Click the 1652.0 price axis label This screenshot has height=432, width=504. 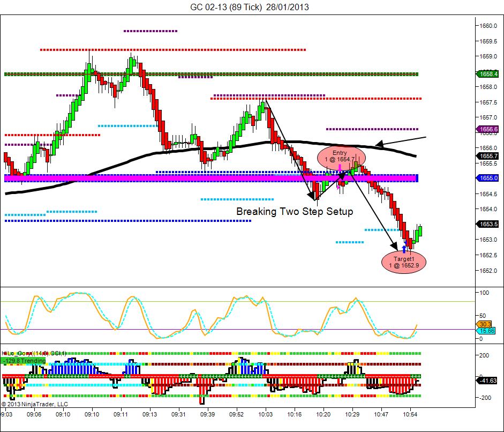pos(488,271)
